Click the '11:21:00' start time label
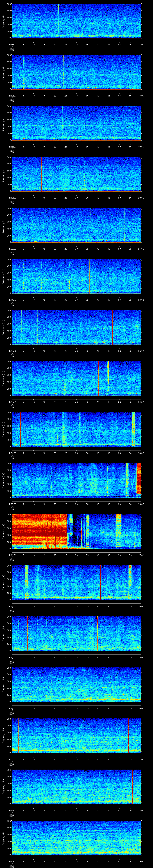 pyautogui.click(x=12, y=300)
